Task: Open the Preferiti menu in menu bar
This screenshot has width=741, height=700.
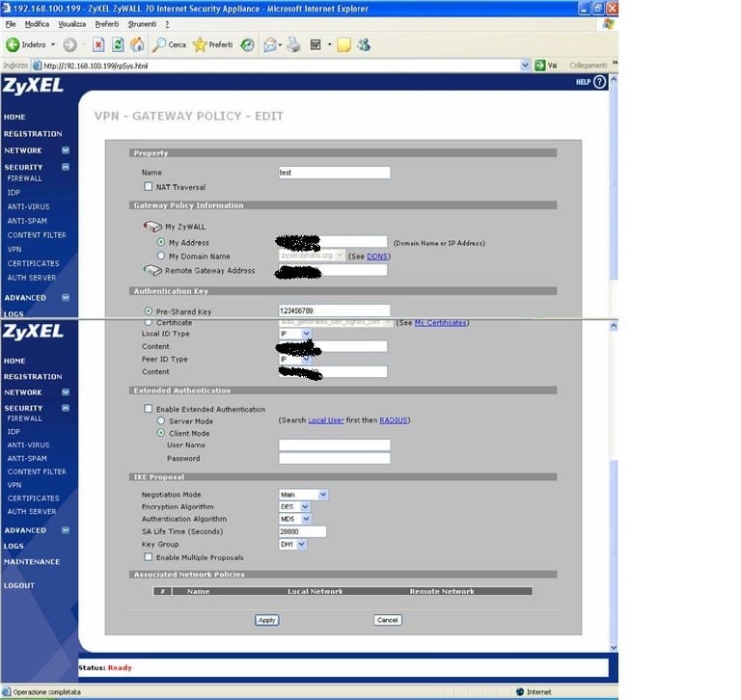Action: 107,24
